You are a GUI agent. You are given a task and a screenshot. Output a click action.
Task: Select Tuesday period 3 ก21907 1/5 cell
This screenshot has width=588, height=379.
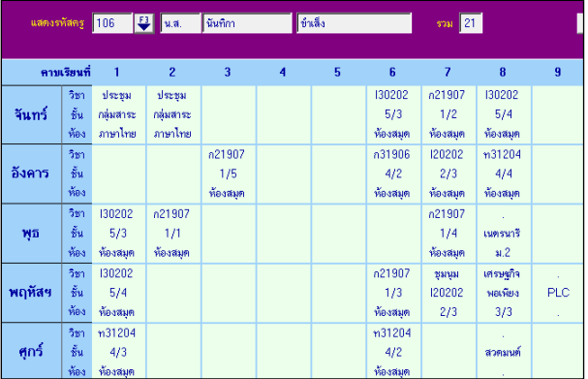(x=229, y=174)
